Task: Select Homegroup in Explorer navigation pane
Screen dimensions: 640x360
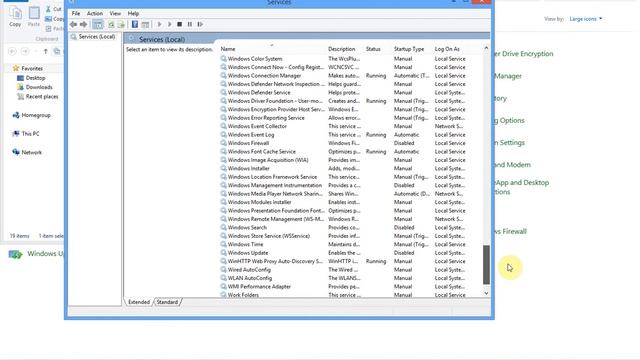Action: coord(36,116)
